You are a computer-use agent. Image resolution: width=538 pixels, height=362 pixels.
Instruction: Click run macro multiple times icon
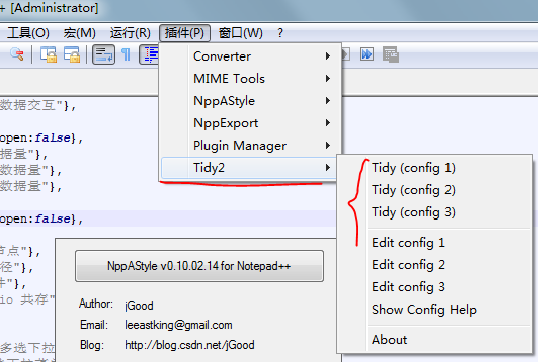tap(367, 54)
